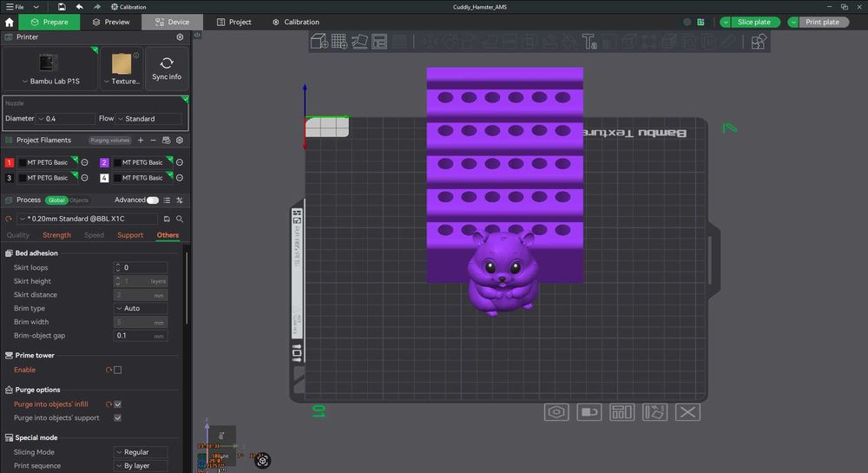Click the Add object cube icon

(x=319, y=42)
